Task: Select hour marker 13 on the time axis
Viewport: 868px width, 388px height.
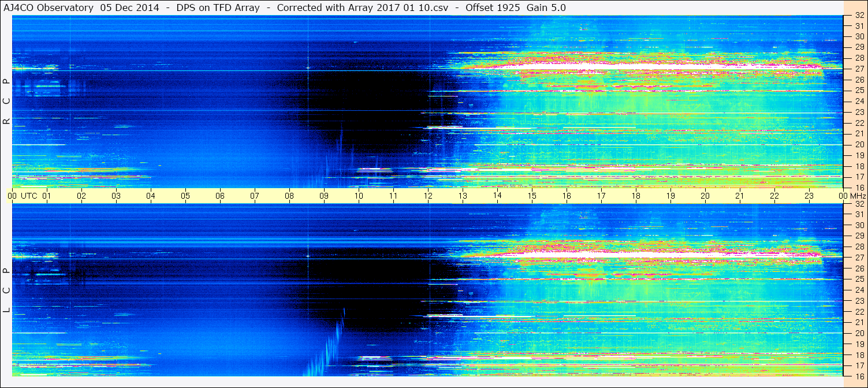Action: [x=463, y=196]
